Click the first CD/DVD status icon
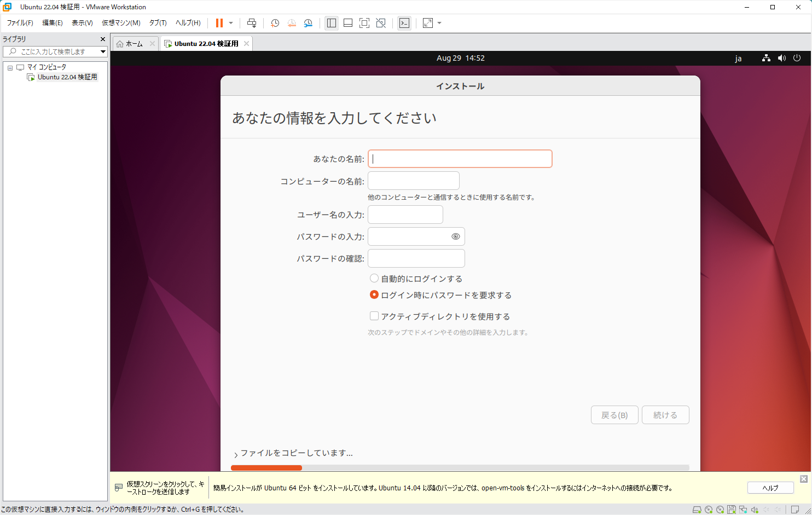812x515 pixels. click(x=709, y=510)
